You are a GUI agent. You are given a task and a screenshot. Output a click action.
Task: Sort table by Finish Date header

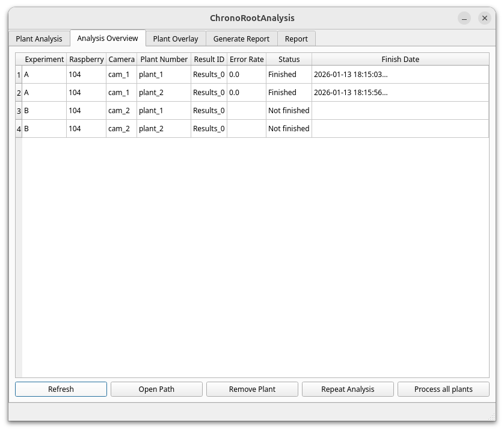click(400, 59)
